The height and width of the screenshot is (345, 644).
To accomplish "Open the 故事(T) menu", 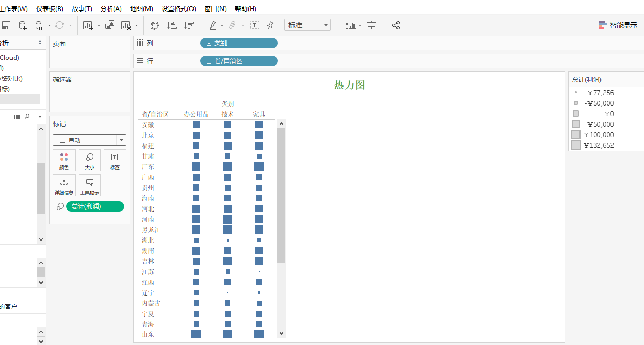I will click(82, 9).
